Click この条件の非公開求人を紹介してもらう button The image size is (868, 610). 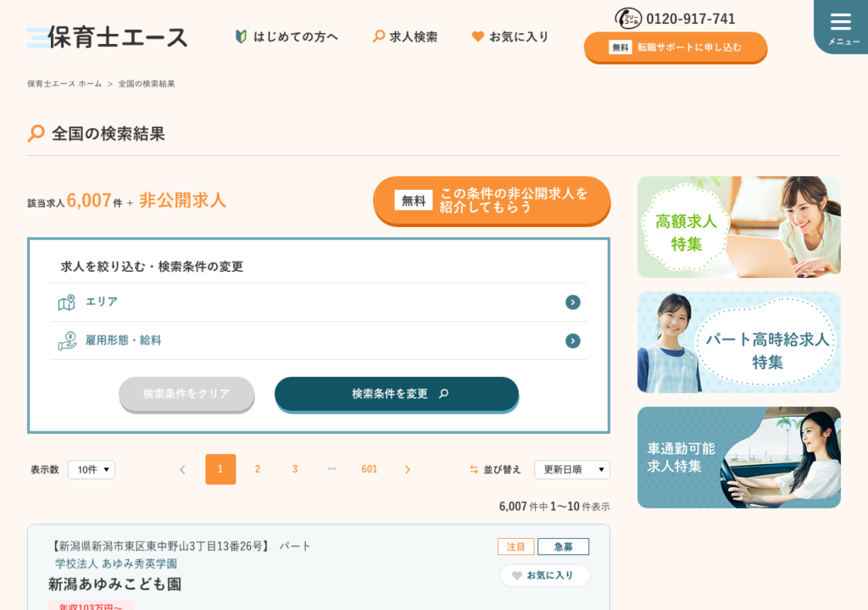tap(492, 201)
